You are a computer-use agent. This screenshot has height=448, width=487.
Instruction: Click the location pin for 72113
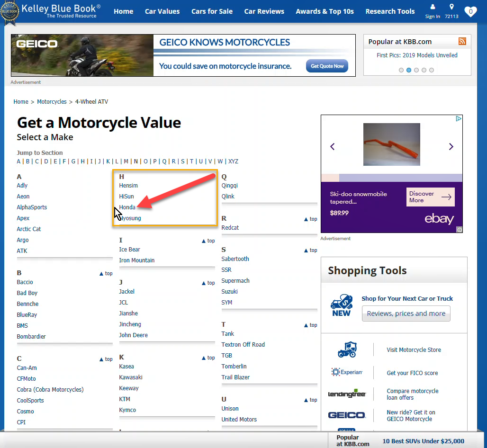[x=451, y=7]
